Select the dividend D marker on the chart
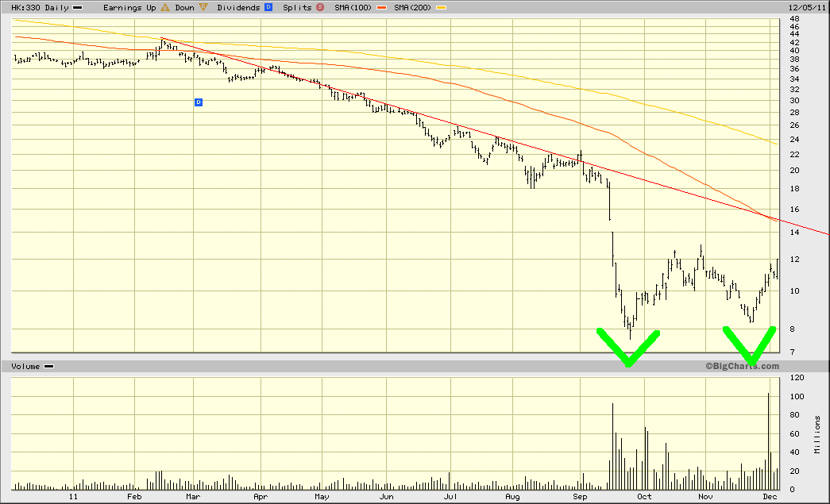 coord(199,102)
